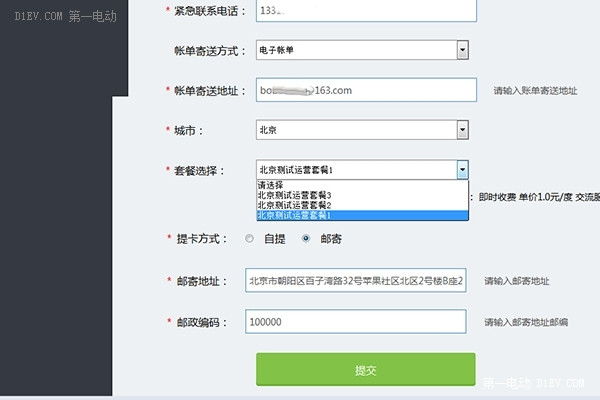Click the 自提 radio option label
The image size is (600, 400).
[275, 239]
